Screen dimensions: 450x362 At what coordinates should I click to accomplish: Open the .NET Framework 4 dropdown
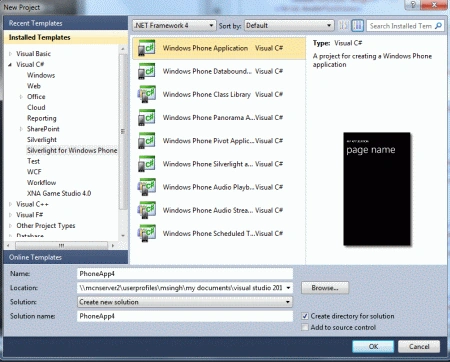pyautogui.click(x=174, y=25)
